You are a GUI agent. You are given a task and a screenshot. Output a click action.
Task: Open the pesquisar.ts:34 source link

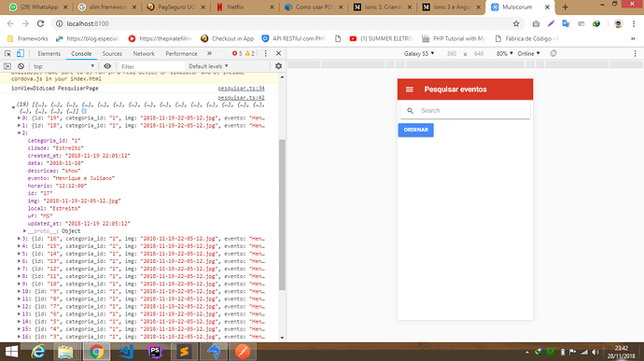coord(241,89)
